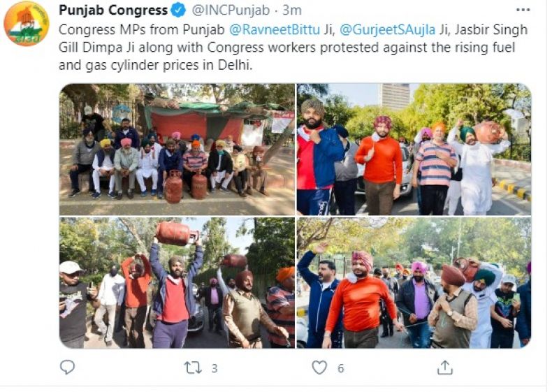Screen dimensions: 559x392
Task: View the retweet count of 3
Action: [215, 368]
